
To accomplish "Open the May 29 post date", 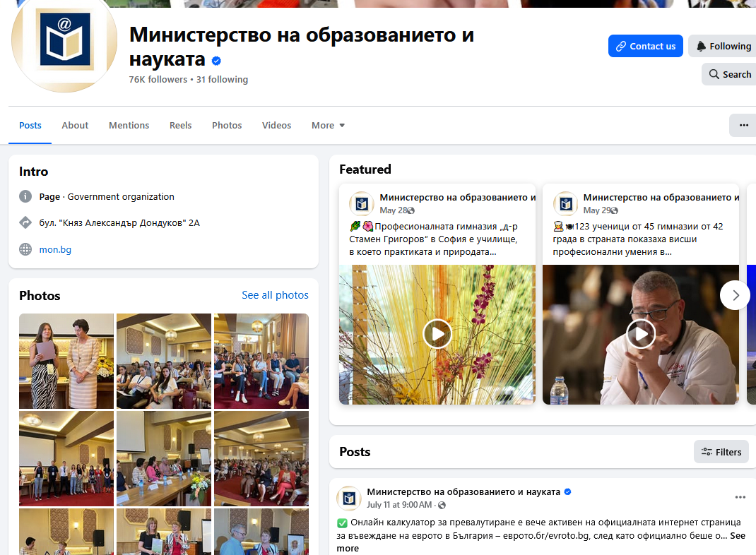I will 596,210.
